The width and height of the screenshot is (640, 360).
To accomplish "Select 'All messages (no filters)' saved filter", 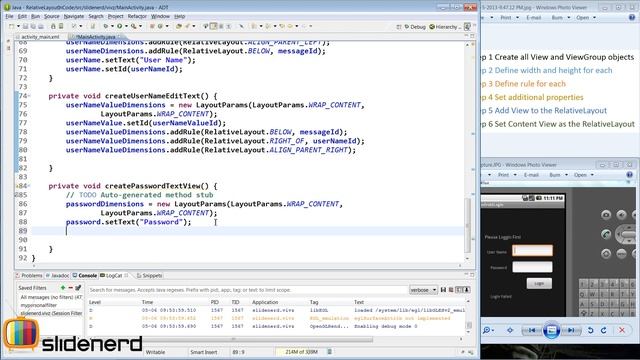I will click(x=51, y=297).
